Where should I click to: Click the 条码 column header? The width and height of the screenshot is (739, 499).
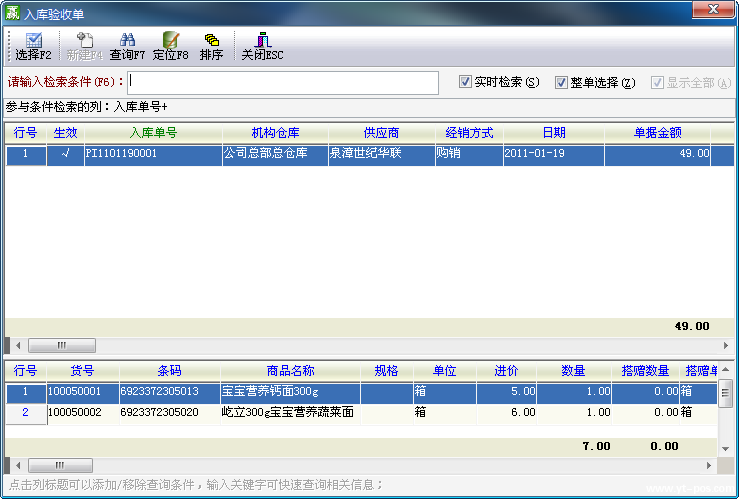click(170, 371)
